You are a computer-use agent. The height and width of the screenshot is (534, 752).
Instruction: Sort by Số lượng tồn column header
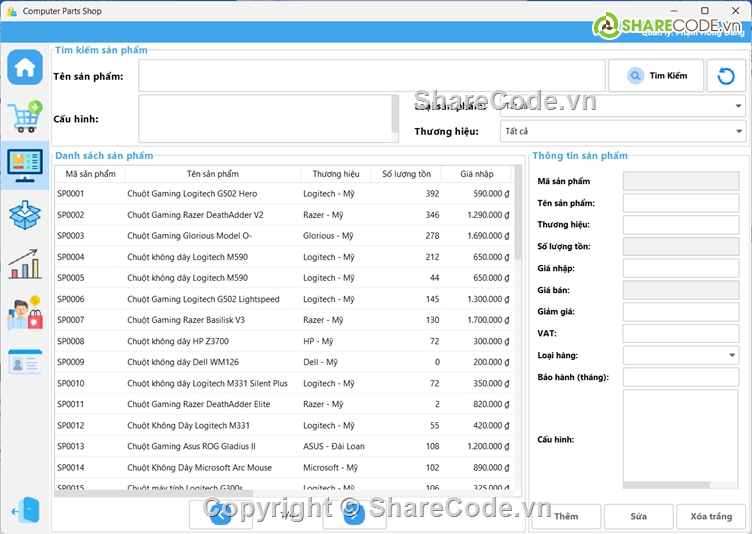406,174
